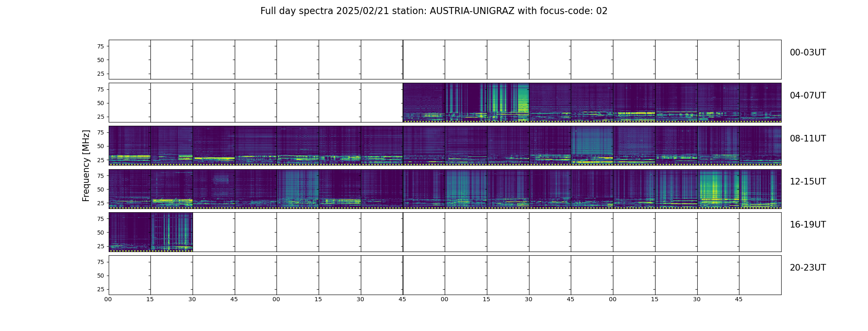The width and height of the screenshot is (868, 331).
Task: Click the '50' tick label of the 16-19UT row
Action: point(100,233)
